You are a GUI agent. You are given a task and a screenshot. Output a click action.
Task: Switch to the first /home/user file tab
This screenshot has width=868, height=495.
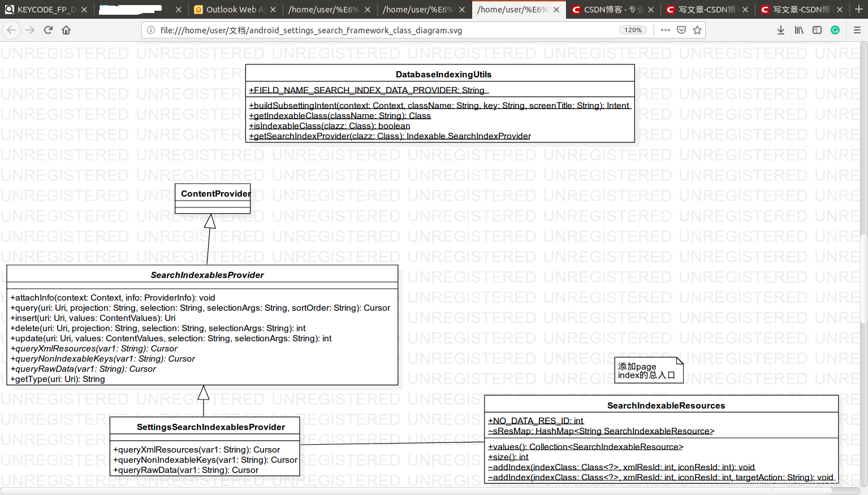[330, 10]
